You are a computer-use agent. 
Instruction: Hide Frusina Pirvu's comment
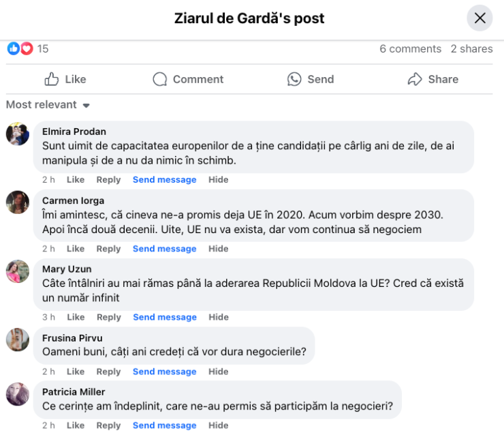coord(218,371)
